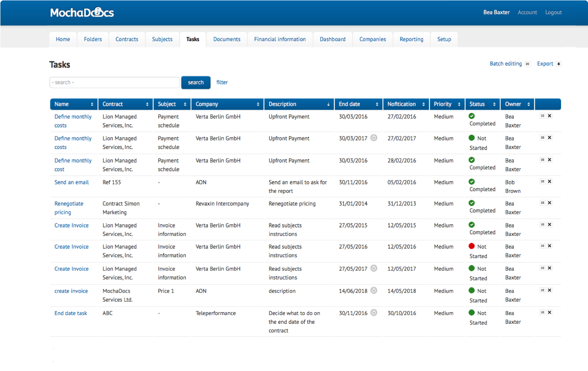
Task: Click the edit icon for Send an email task
Action: pyautogui.click(x=542, y=182)
